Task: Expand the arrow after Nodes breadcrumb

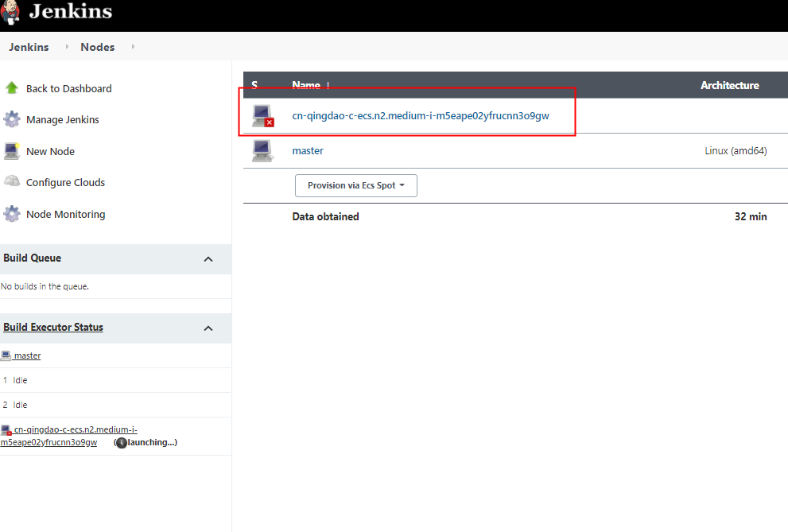Action: tap(133, 47)
